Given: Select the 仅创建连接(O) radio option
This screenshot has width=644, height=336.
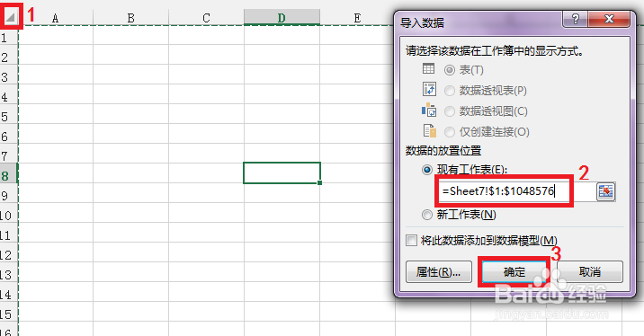Looking at the screenshot, I should 450,132.
